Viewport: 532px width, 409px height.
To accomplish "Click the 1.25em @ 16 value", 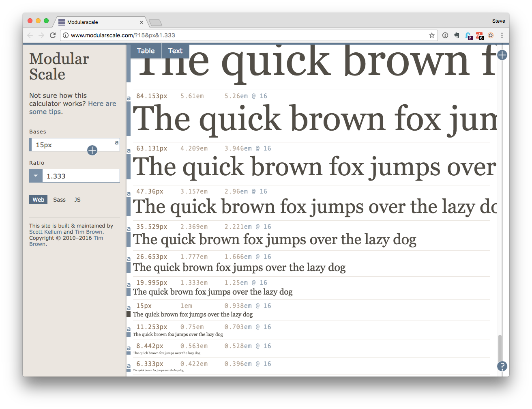I will 246,283.
